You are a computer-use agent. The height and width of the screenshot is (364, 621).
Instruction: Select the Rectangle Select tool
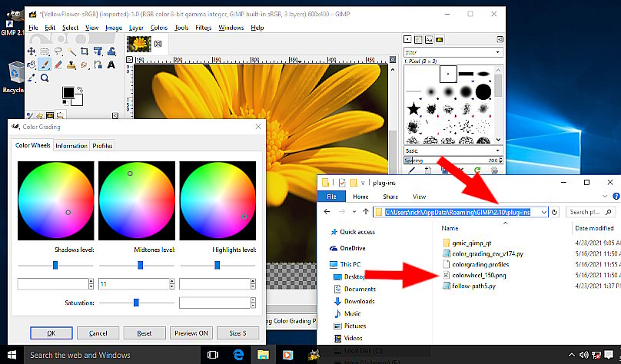click(x=45, y=51)
